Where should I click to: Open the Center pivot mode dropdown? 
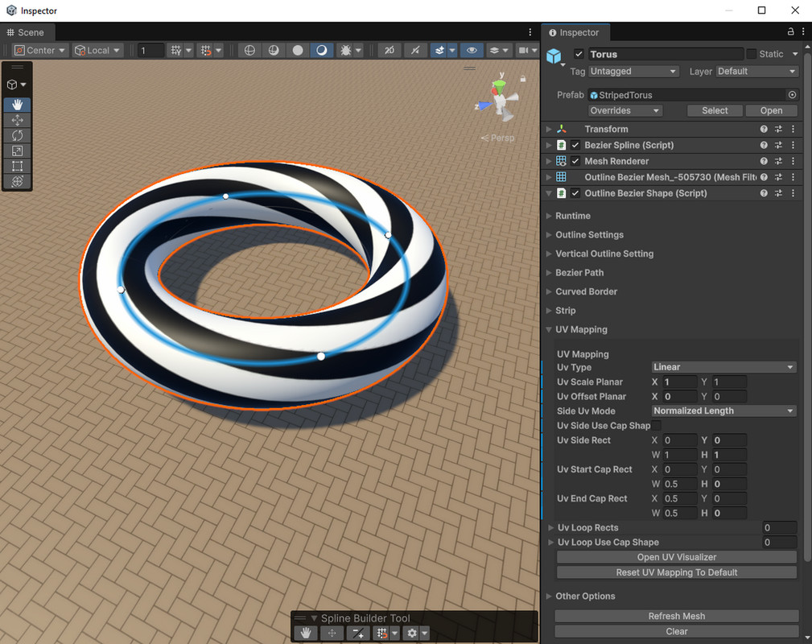tap(40, 50)
